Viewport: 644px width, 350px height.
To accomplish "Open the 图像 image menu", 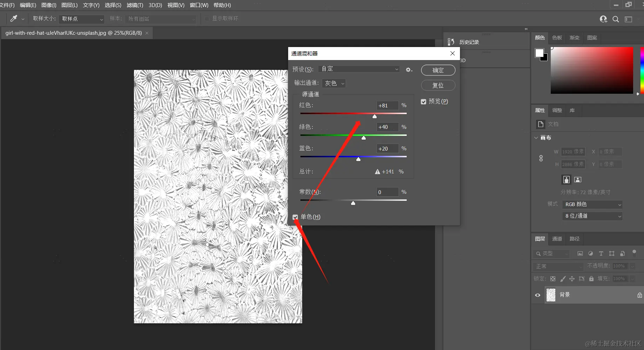I will 49,5.
